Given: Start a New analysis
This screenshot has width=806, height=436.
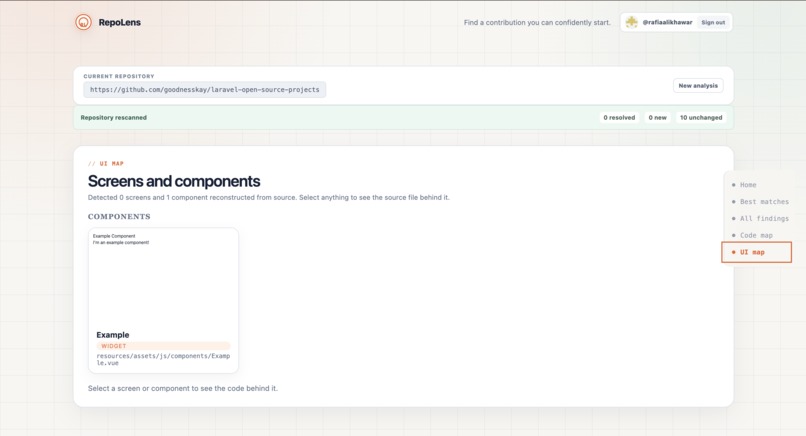Looking at the screenshot, I should (x=698, y=85).
